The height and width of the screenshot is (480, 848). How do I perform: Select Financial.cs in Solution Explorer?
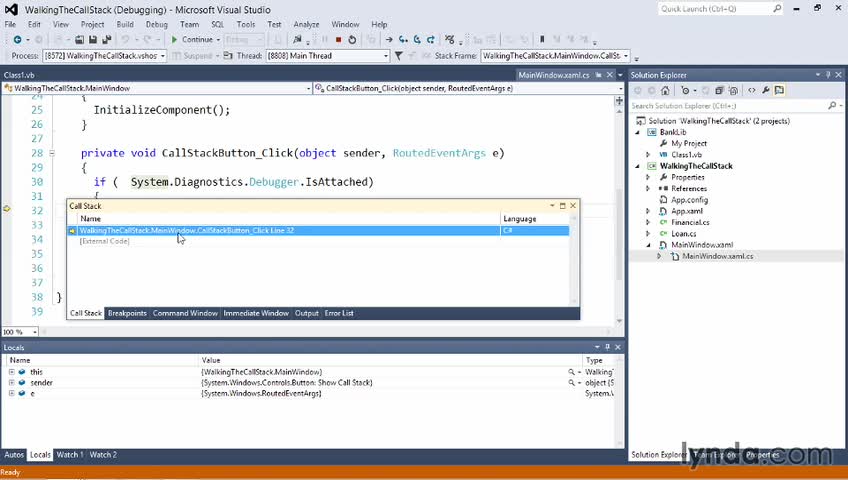[690, 222]
